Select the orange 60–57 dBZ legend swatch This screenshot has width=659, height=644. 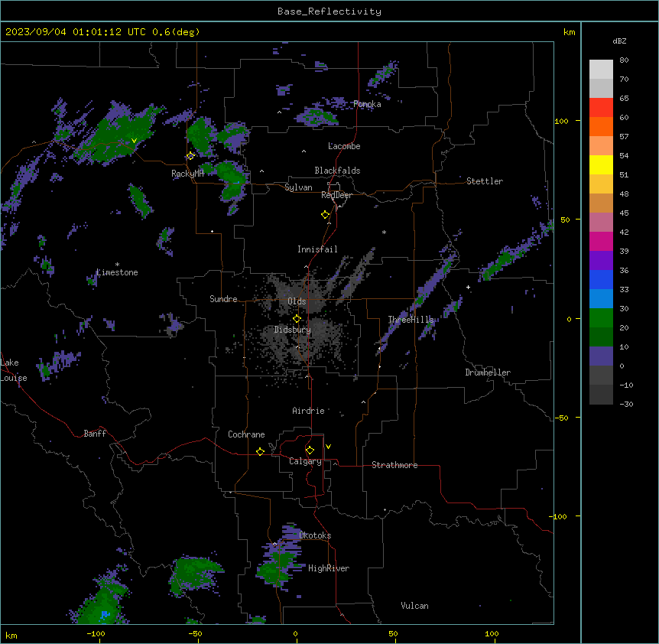[601, 126]
